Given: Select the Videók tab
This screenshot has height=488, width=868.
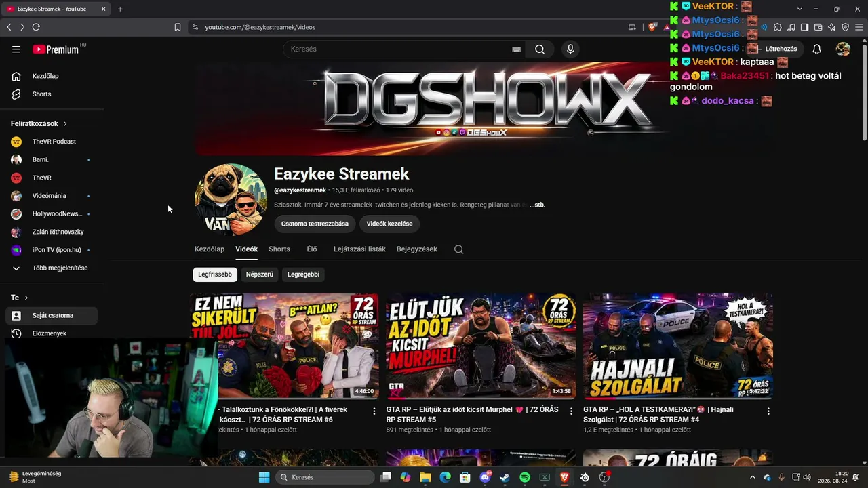Looking at the screenshot, I should tap(246, 249).
